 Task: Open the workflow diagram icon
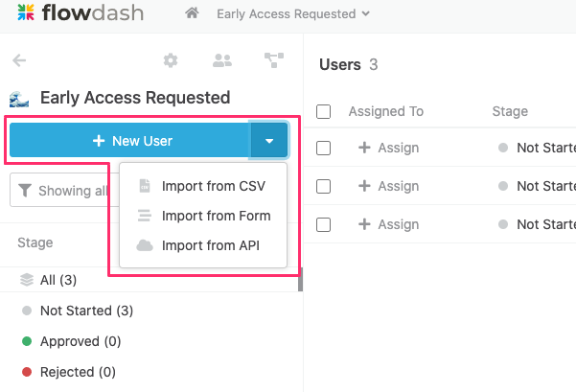pyautogui.click(x=274, y=60)
